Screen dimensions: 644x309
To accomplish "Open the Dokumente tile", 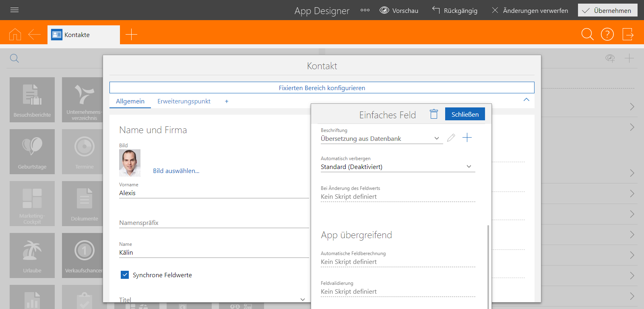I will pos(83,204).
